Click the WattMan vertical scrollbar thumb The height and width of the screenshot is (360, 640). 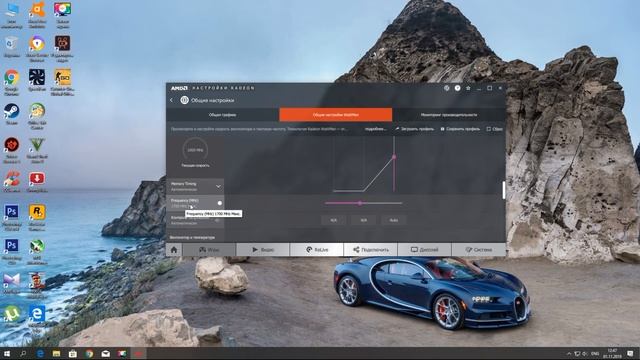(504, 190)
